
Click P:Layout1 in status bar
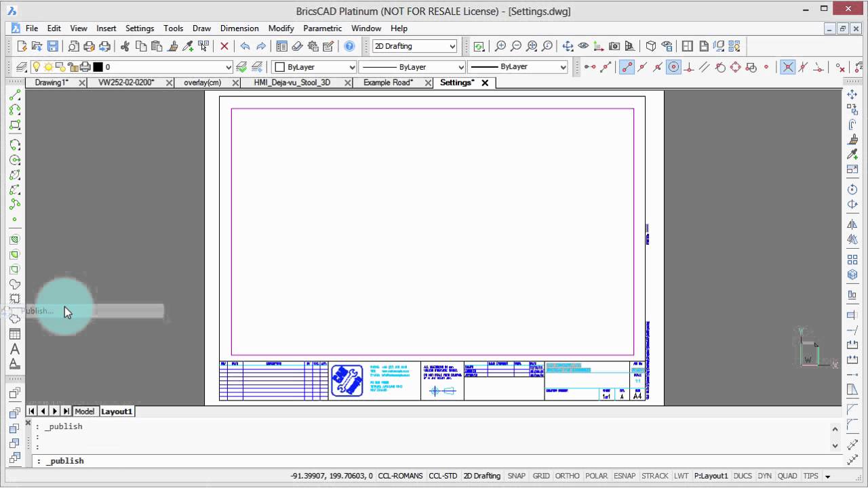tap(711, 476)
